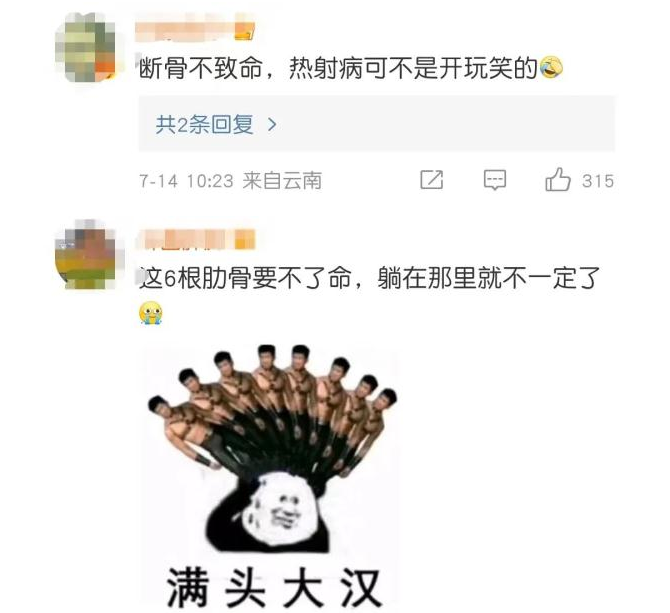The width and height of the screenshot is (670, 613).
Task: Open the 共2条回复 replies link
Action: click(205, 124)
